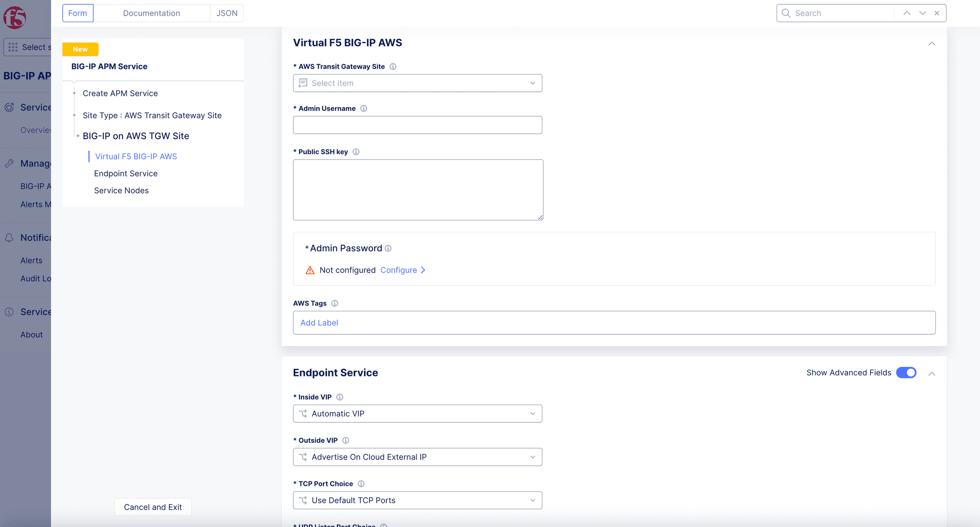Image resolution: width=980 pixels, height=527 pixels.
Task: Disable the Show Advanced Fields toggle
Action: point(905,373)
